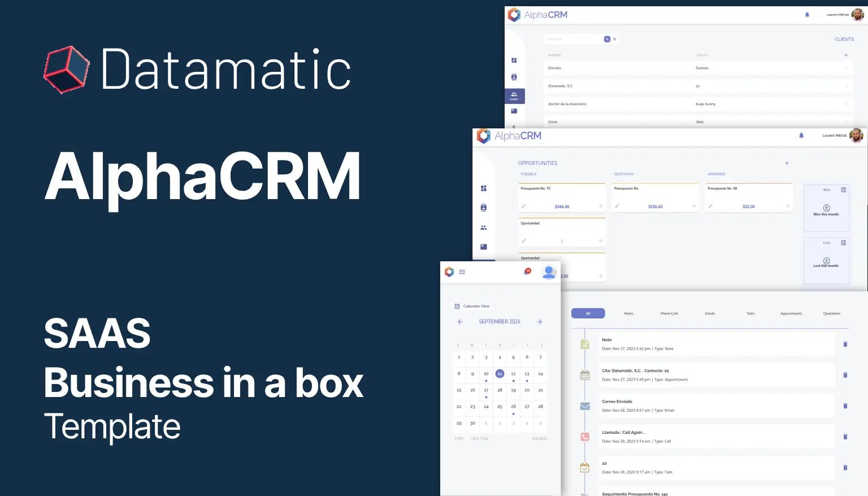Switch to the Tasks tab
The width and height of the screenshot is (868, 496).
[750, 313]
